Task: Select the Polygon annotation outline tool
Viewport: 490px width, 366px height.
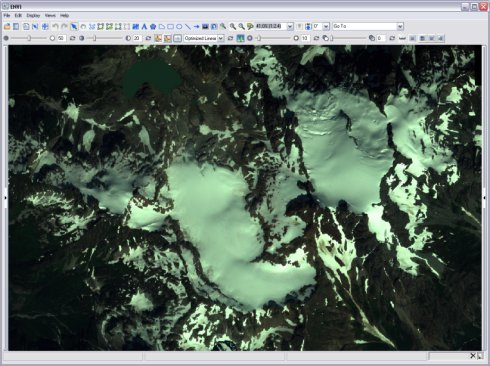Action: (x=162, y=26)
